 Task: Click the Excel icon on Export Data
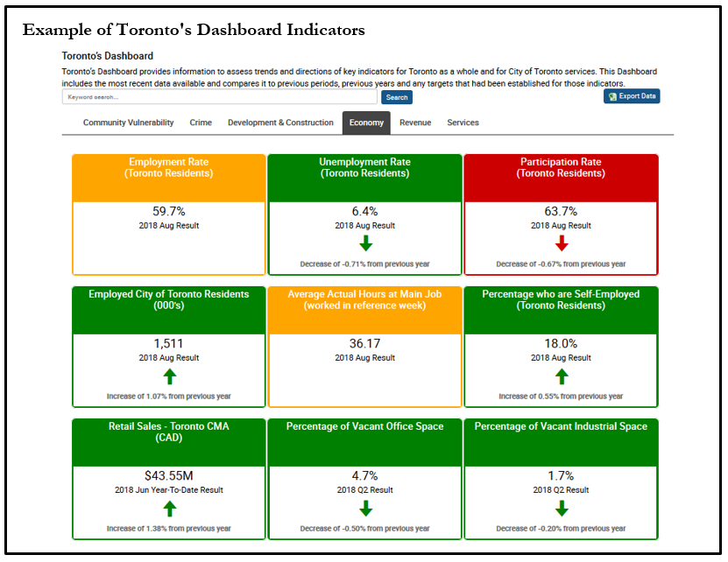tap(612, 96)
